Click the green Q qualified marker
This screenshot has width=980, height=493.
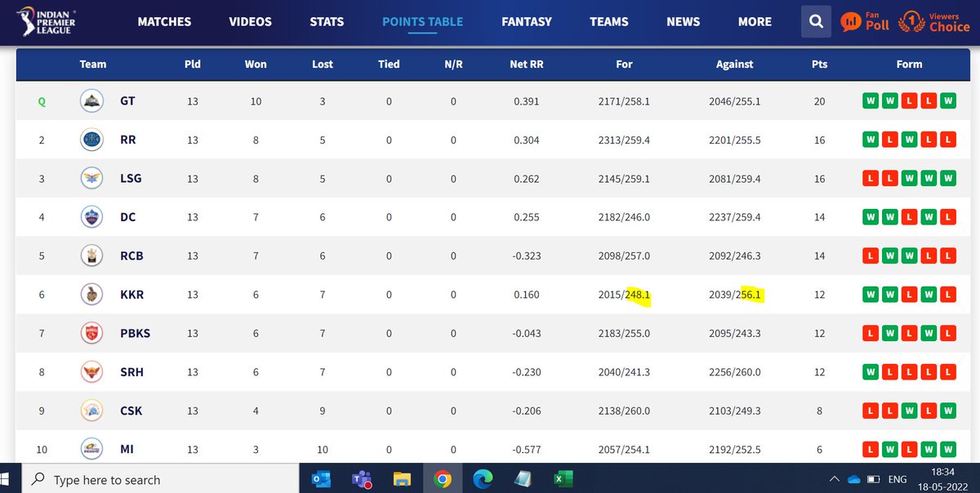pos(42,102)
